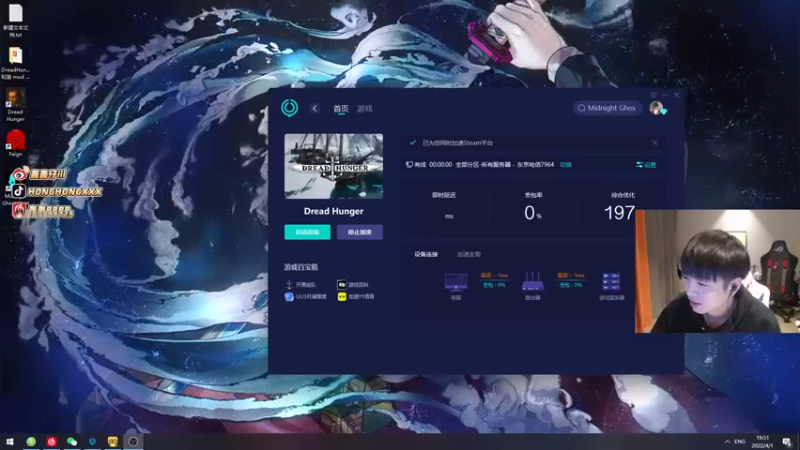Open the anchor team-up tool
Viewport: 800px width, 450px height.
301,285
